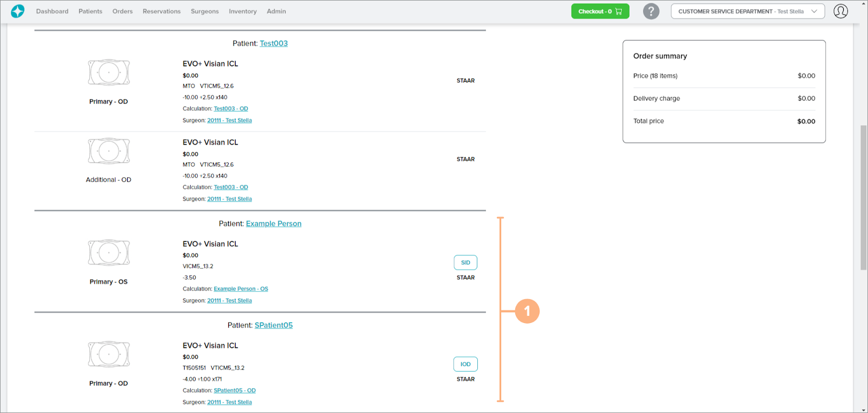Click the IOD badge on SPatient05's lens
868x413 pixels.
(465, 364)
